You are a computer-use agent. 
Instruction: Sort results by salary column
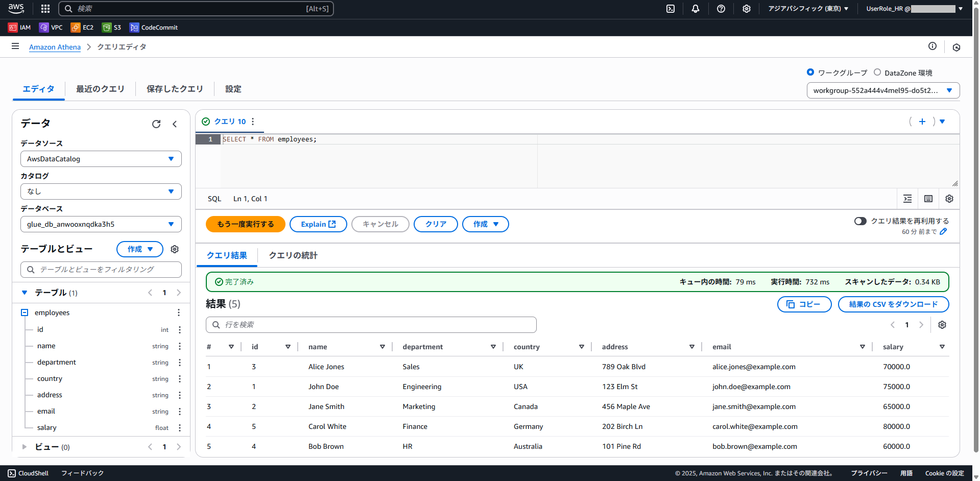pos(942,347)
